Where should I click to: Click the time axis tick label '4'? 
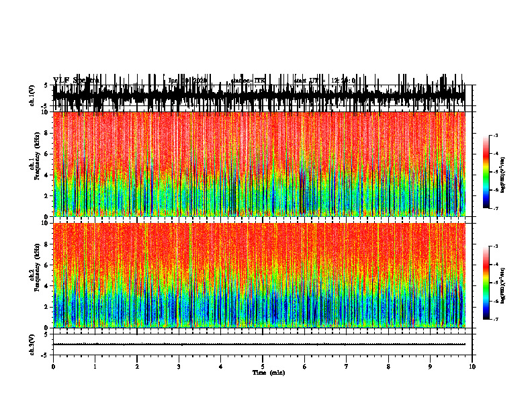[x=221, y=367]
